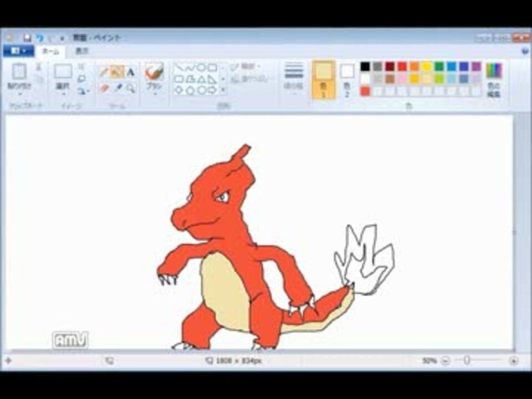Click the Crop icon

[x=81, y=66]
